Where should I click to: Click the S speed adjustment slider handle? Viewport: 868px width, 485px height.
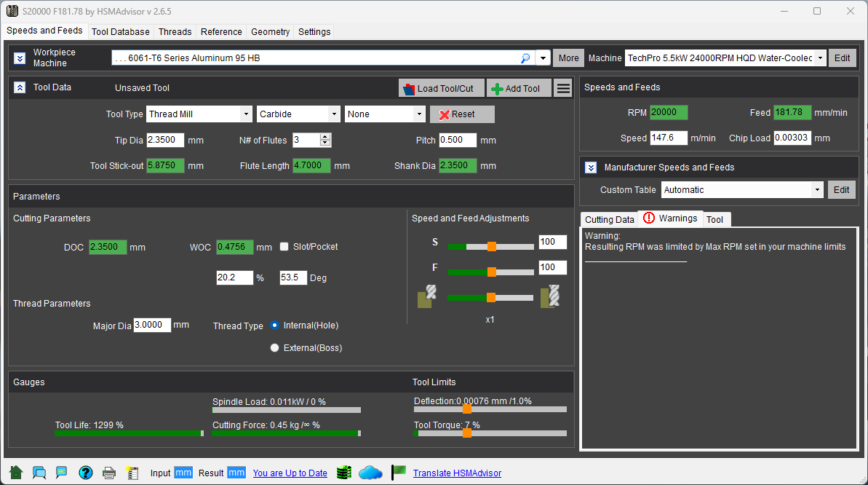tap(492, 247)
